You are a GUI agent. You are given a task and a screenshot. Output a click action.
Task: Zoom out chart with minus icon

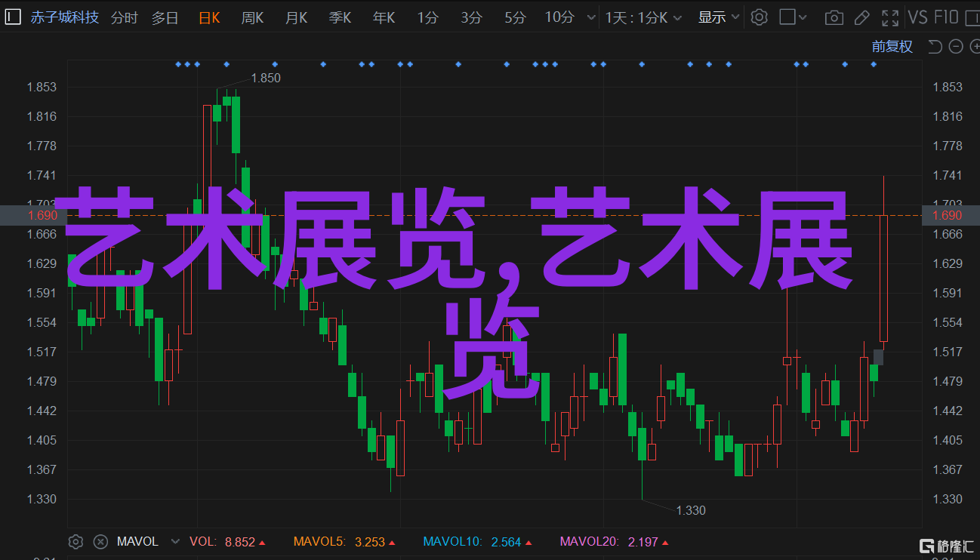[x=955, y=47]
